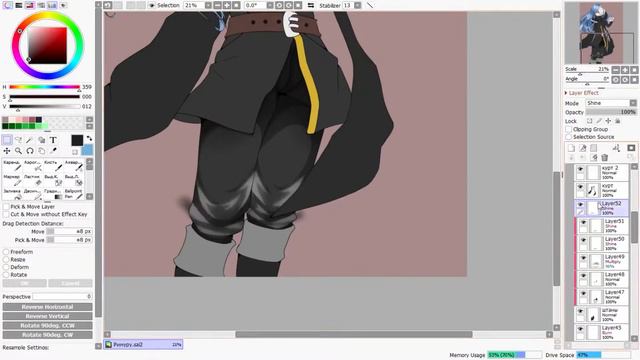Choose the Ballpoint Pen preset
The image size is (640, 360).
[73, 194]
